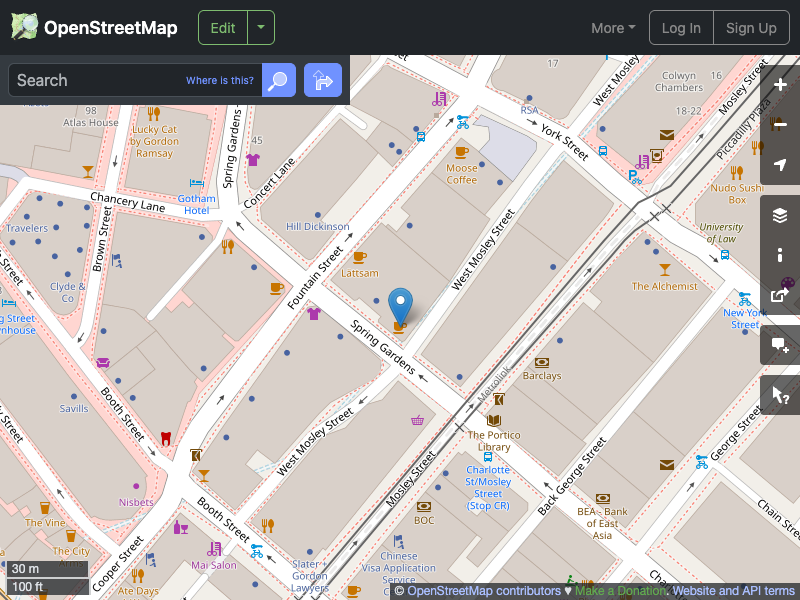Open the More menu in the header
Image resolution: width=800 pixels, height=600 pixels.
[612, 28]
